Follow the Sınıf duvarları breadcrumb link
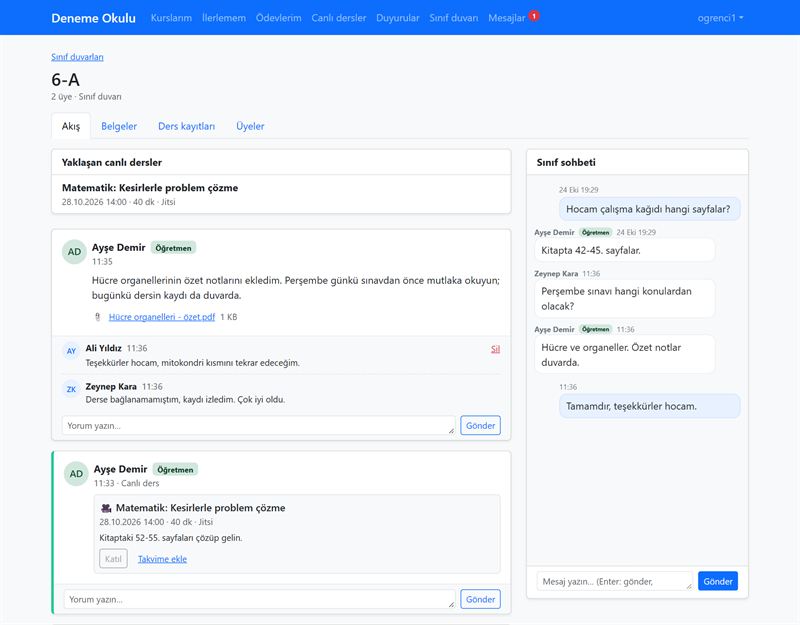 tap(77, 57)
